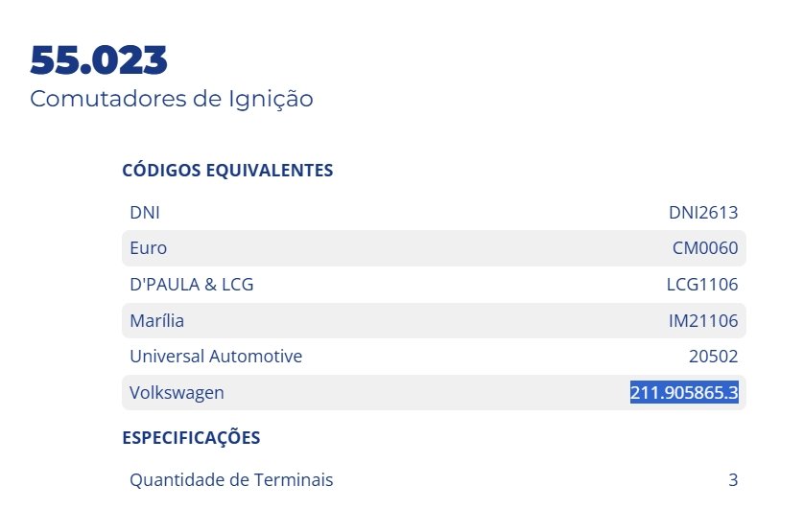Viewport: 804px width, 532px height.
Task: Click the terminal quantity value 3
Action: 733,480
